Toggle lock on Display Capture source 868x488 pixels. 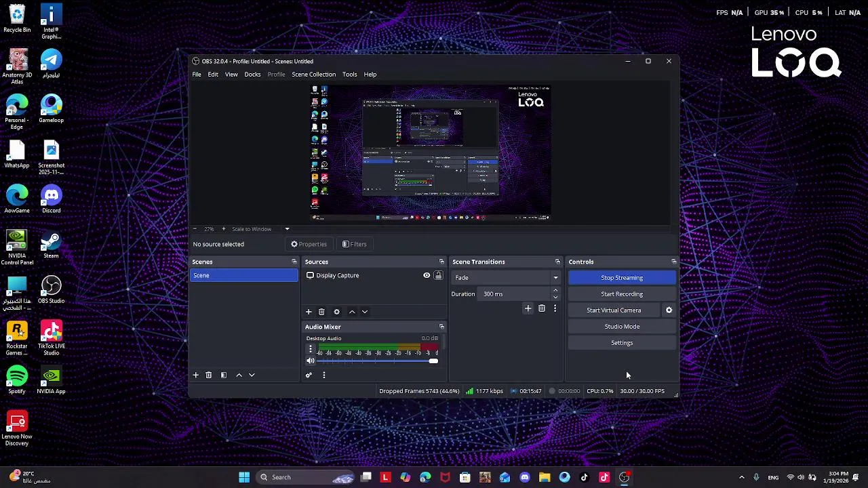[438, 276]
